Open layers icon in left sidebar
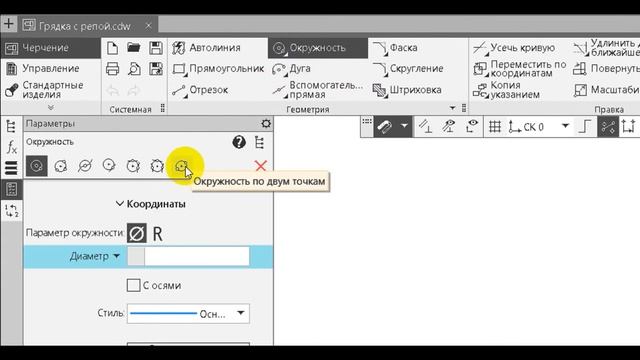Image resolution: width=640 pixels, height=360 pixels. pyautogui.click(x=11, y=168)
